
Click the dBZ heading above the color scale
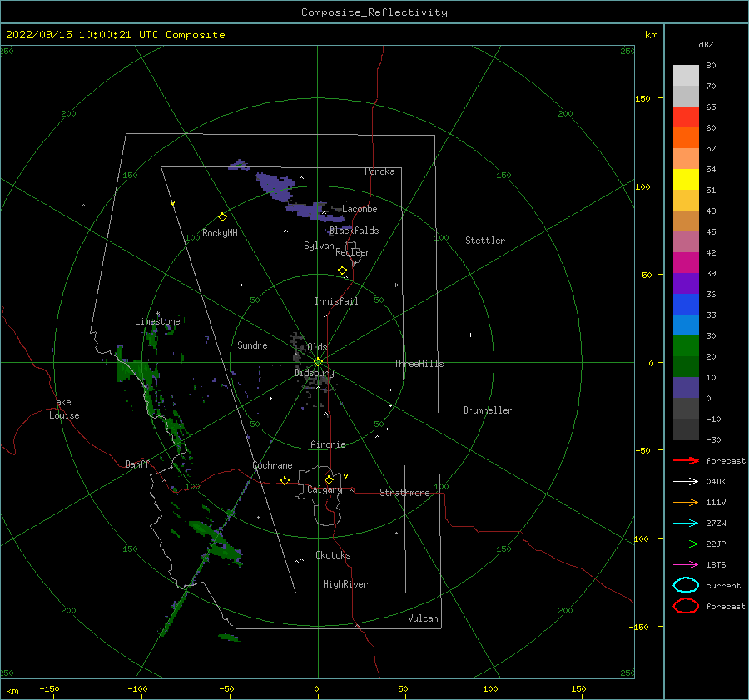(x=706, y=44)
